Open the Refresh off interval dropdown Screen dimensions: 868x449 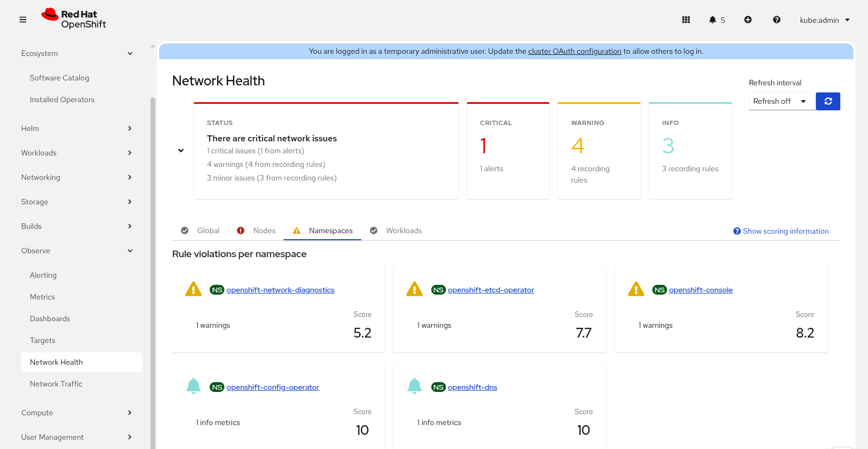782,101
